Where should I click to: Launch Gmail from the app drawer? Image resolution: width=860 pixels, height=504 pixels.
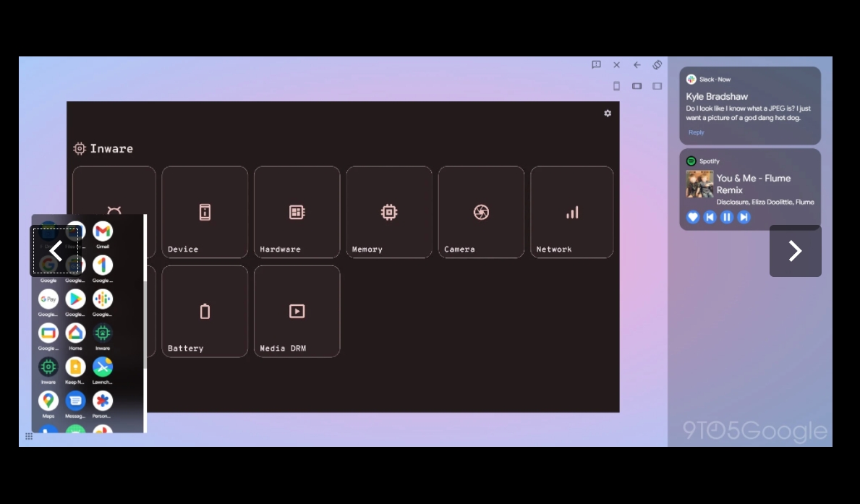(x=103, y=232)
